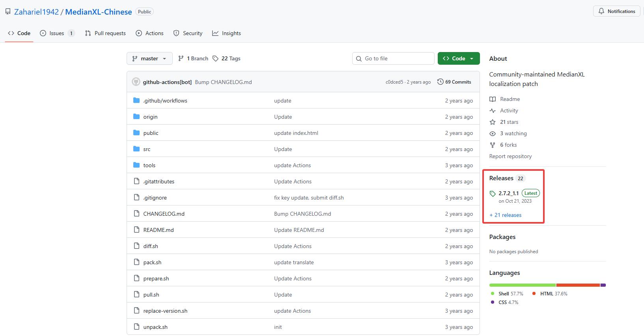Click the file icon for unpack.sh

136,327
